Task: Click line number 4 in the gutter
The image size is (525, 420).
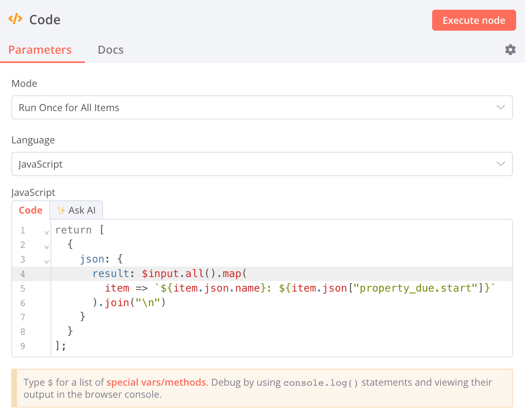Action: click(x=23, y=274)
